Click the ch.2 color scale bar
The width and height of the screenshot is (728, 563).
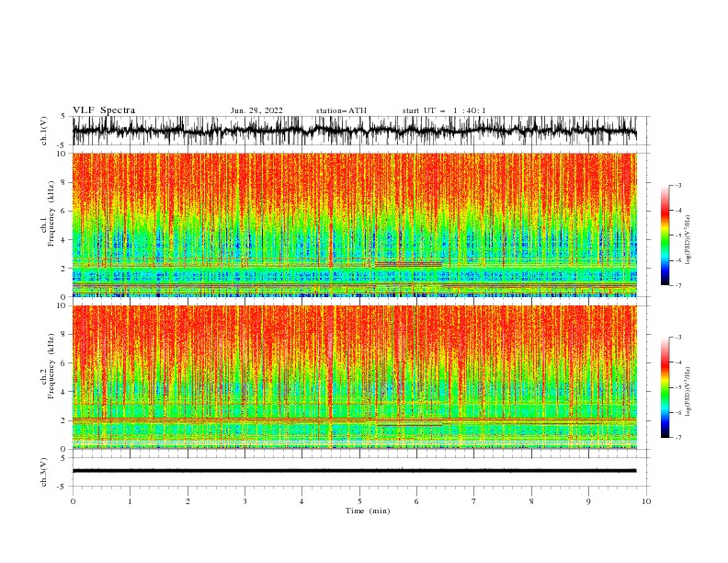click(665, 387)
